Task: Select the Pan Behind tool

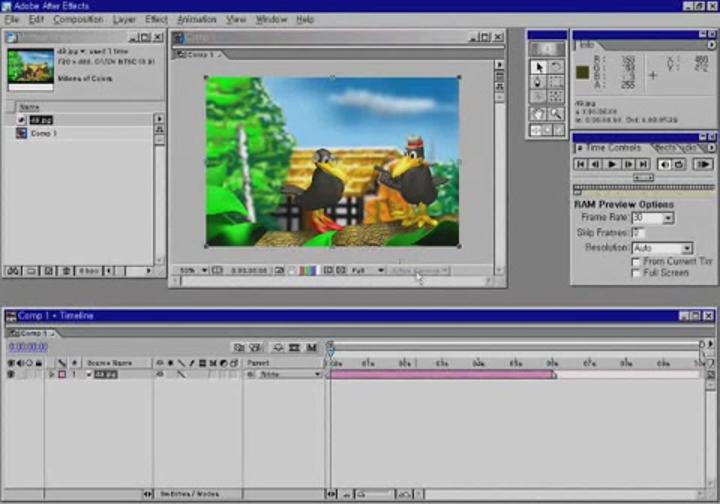Action: [556, 96]
